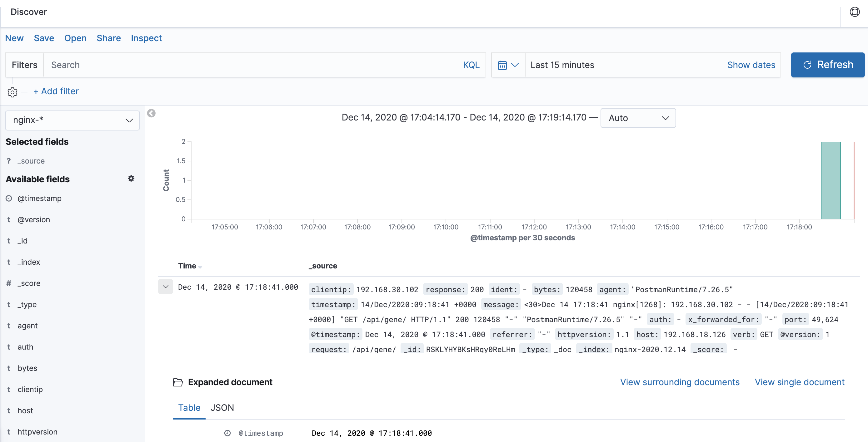Switch query language via KQL button
This screenshot has height=442, width=868.
click(471, 65)
